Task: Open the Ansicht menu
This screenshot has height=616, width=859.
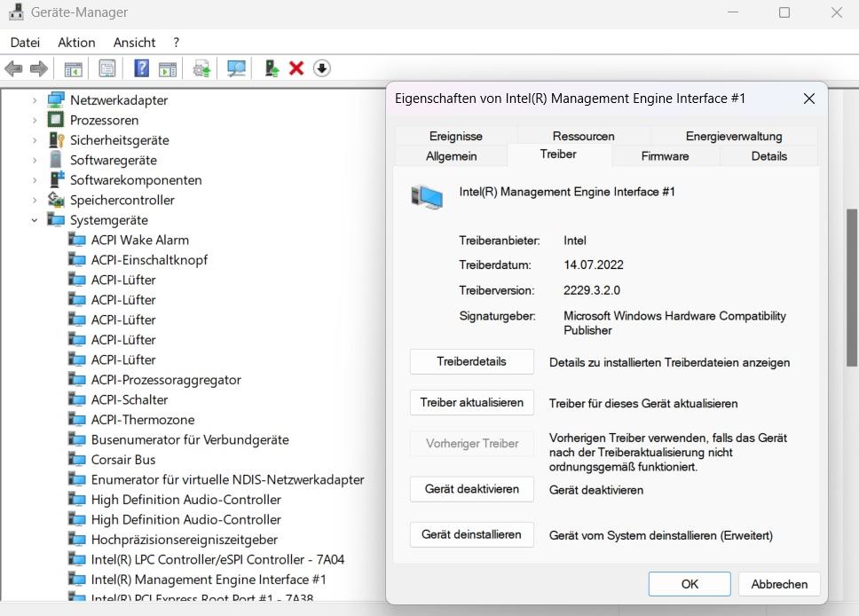Action: coord(134,43)
